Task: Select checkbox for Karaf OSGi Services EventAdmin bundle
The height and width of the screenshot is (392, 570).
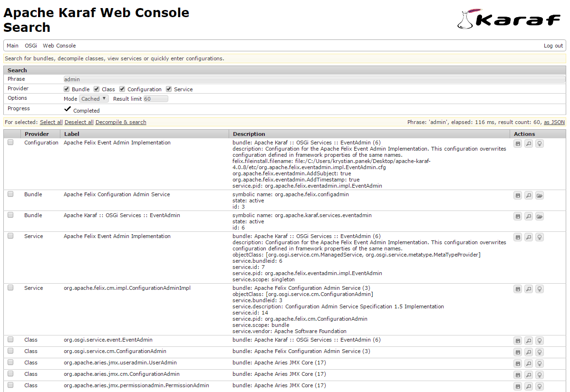Action: click(x=10, y=215)
